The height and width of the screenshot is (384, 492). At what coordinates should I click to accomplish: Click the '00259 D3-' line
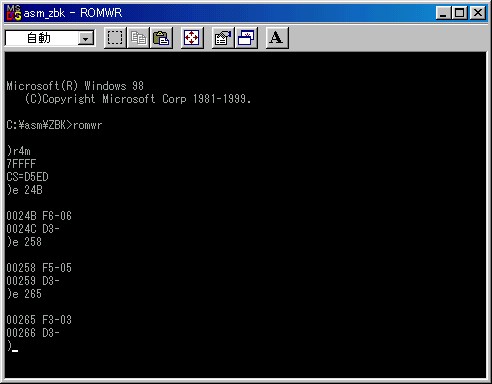[x=33, y=281]
